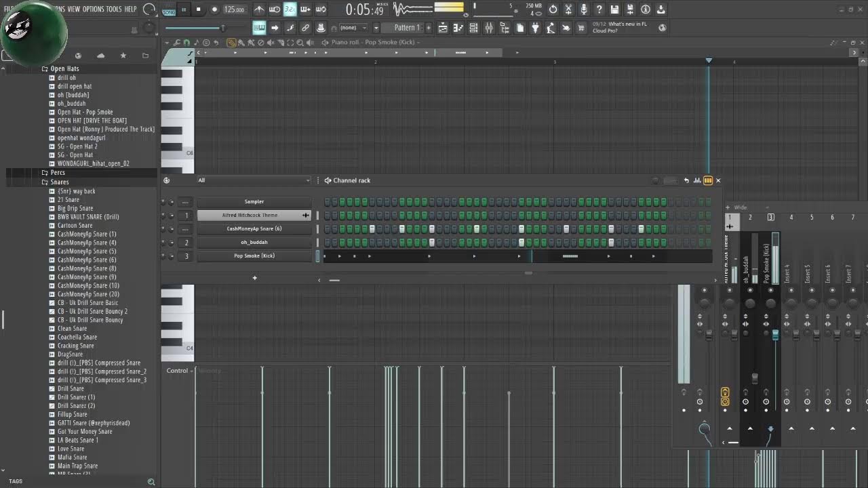Adjust Pop Smoke (Kick) mixer track fader

[x=775, y=335]
